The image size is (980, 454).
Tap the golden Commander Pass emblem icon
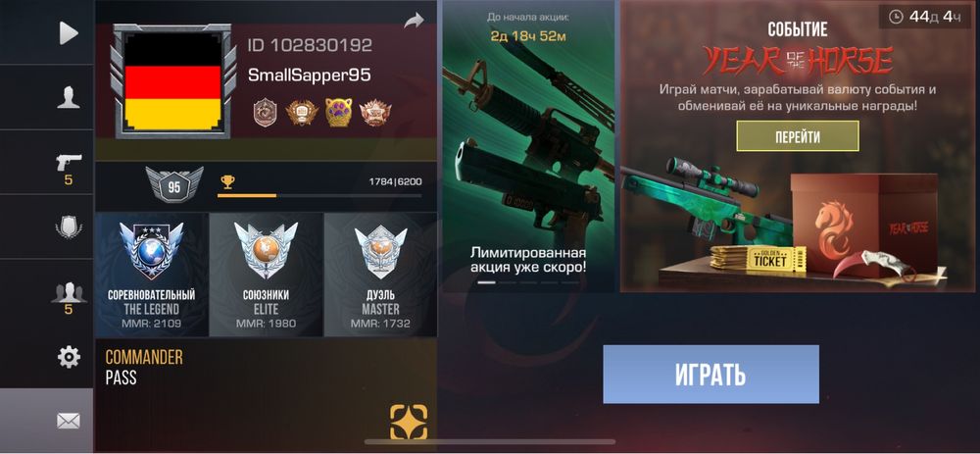[409, 422]
